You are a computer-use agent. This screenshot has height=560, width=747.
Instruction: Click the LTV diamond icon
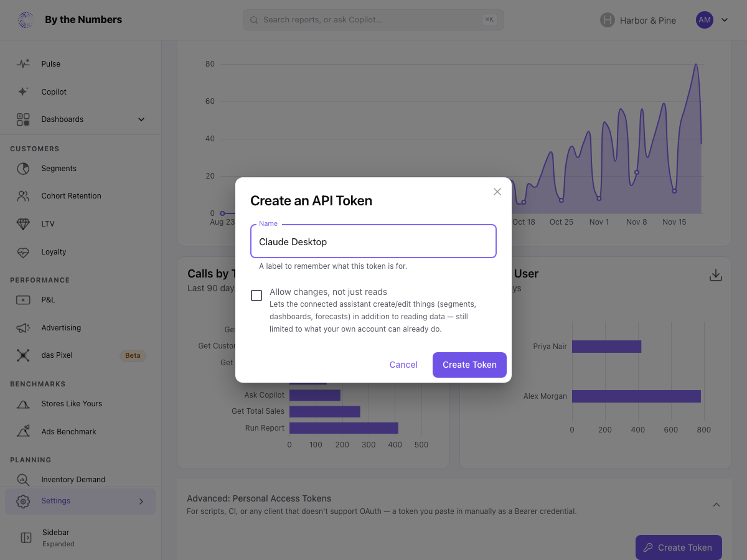click(x=23, y=224)
